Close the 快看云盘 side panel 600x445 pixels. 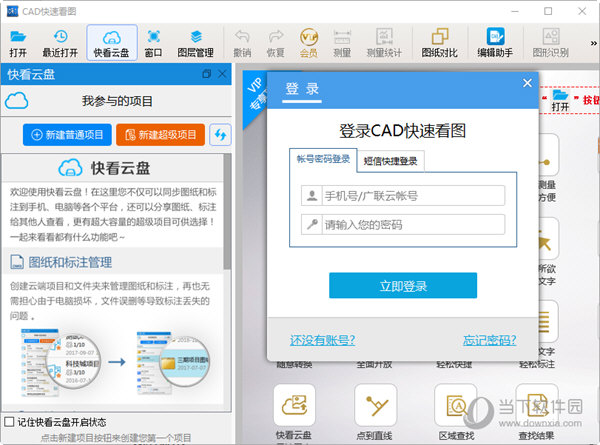[222, 74]
